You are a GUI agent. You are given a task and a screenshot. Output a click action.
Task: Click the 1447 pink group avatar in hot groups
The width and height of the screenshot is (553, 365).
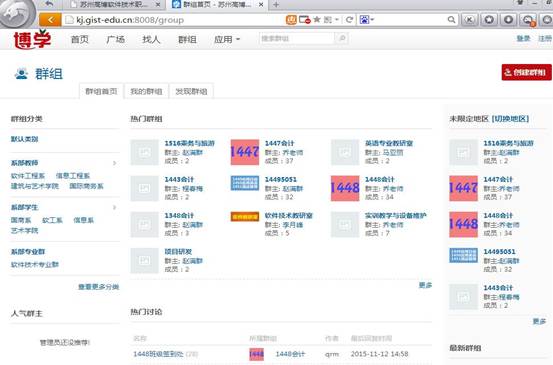coord(245,152)
